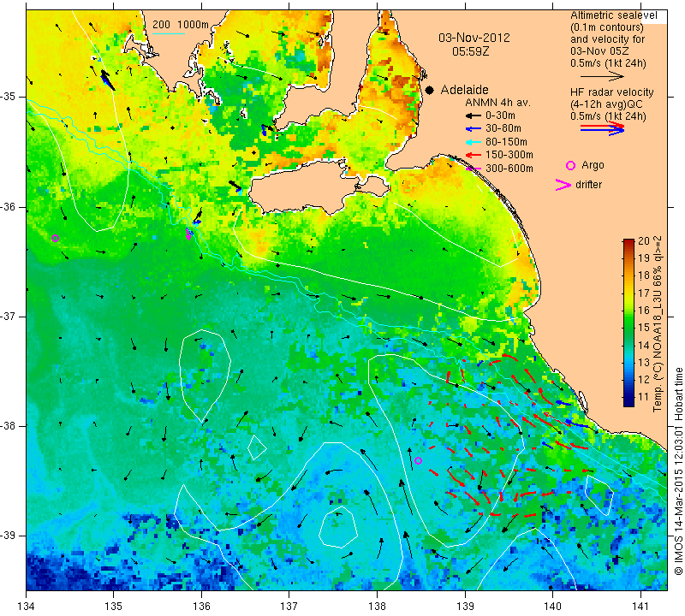
Task: Click latitude axis label -35
Action: [x=9, y=97]
